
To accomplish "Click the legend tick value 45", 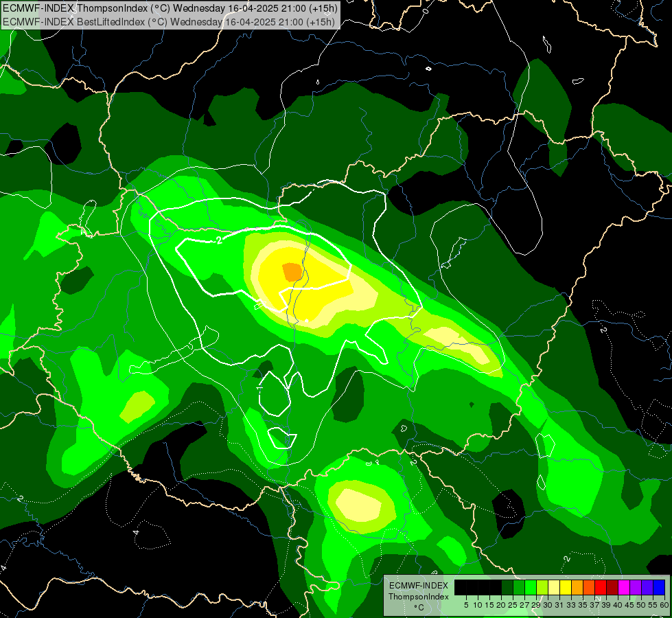I will click(629, 605).
